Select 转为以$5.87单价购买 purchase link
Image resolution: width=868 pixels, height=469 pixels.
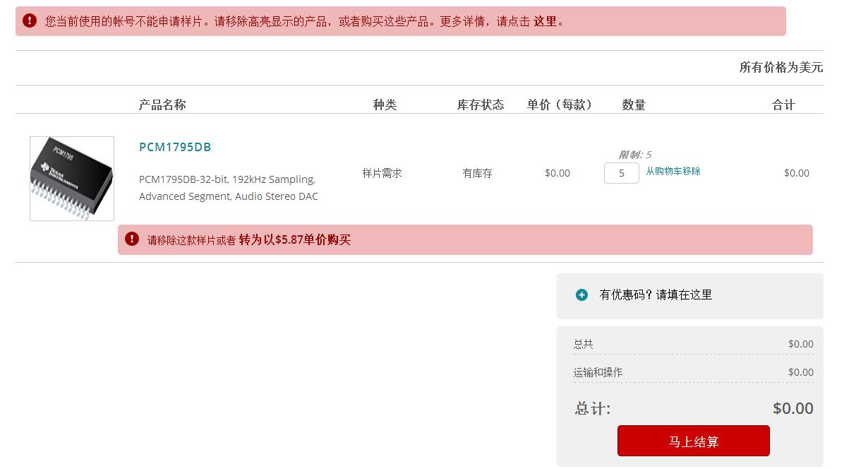294,240
